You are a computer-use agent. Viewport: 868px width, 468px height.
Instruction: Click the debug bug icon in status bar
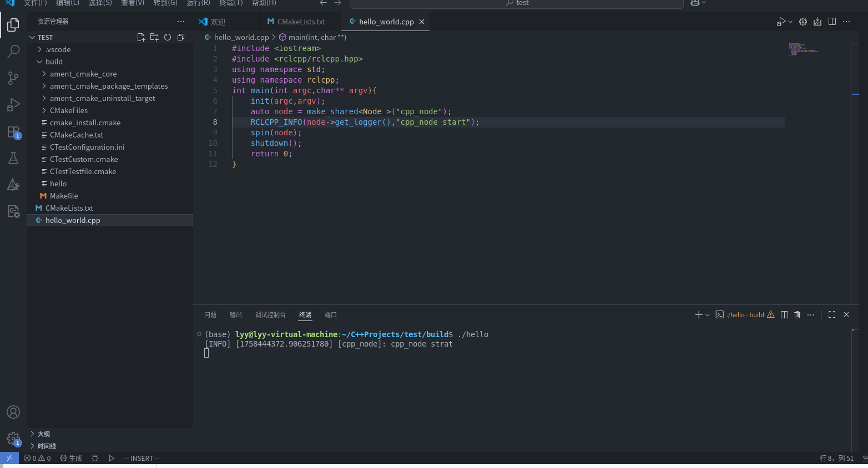[95, 458]
